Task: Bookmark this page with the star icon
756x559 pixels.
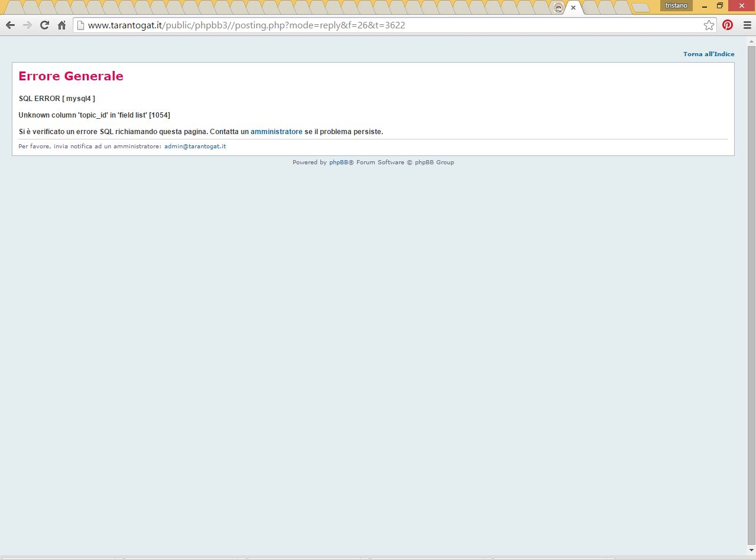Action: [x=709, y=25]
